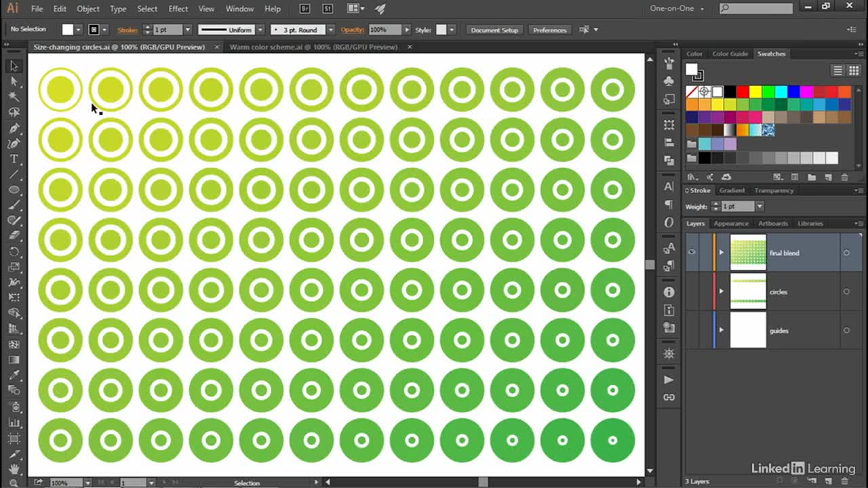Viewport: 868px width, 488px height.
Task: Open the Paragraph panel icon
Action: (669, 204)
